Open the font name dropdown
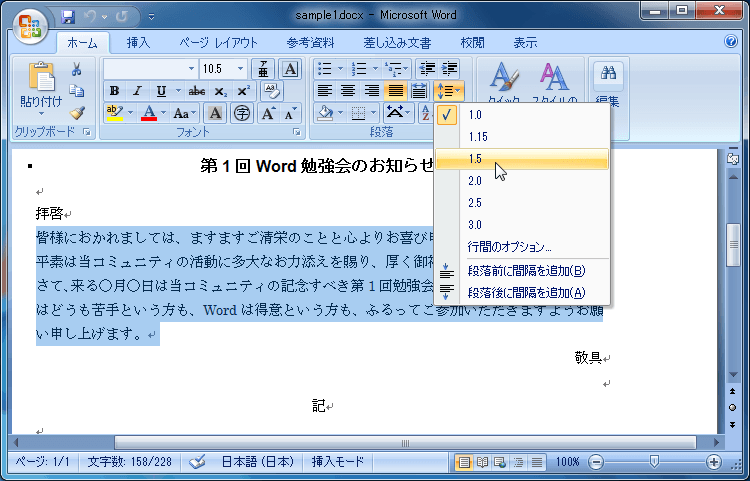This screenshot has height=481, width=750. [x=191, y=69]
